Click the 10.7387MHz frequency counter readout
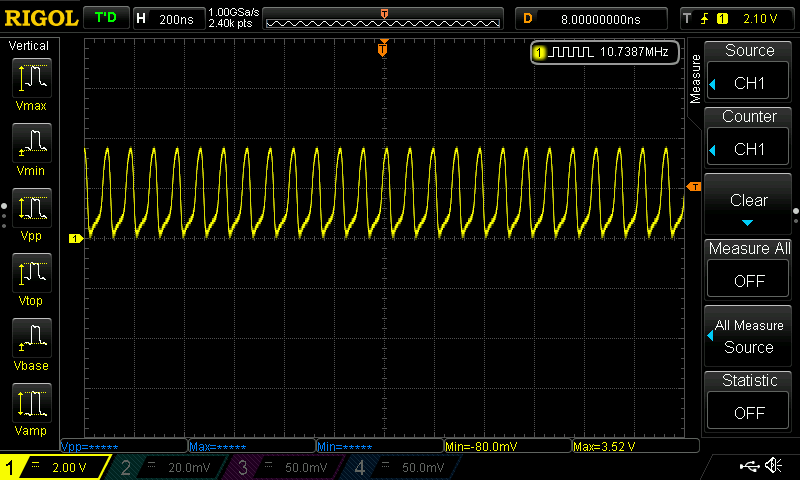This screenshot has width=800, height=480. [x=606, y=52]
